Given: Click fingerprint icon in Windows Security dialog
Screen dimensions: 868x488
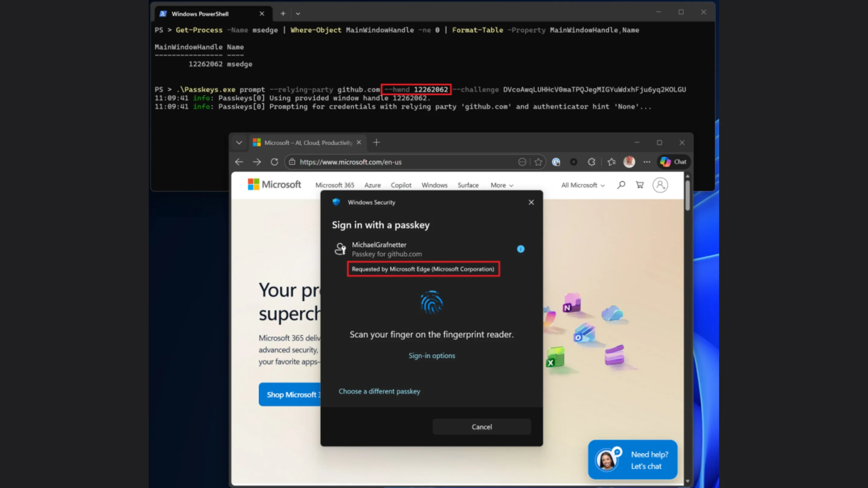Looking at the screenshot, I should (x=432, y=302).
